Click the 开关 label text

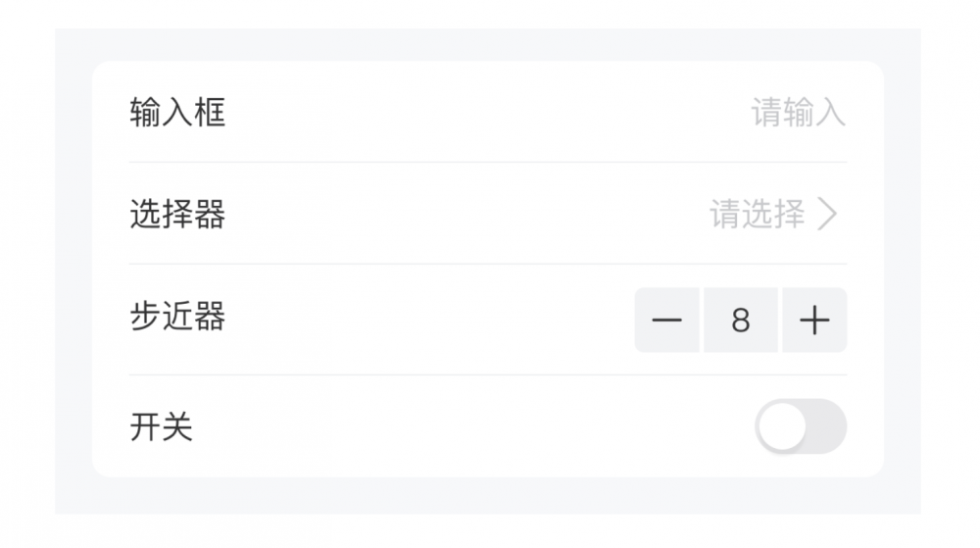162,426
